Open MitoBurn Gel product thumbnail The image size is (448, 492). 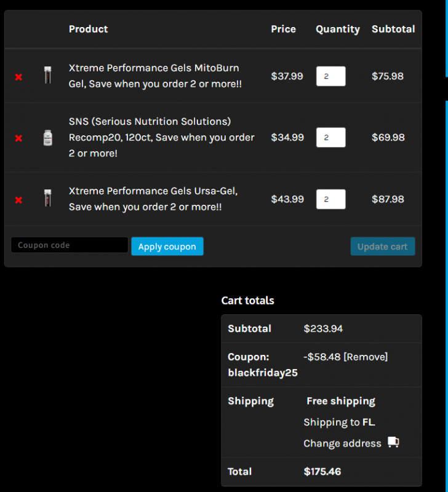tap(48, 75)
